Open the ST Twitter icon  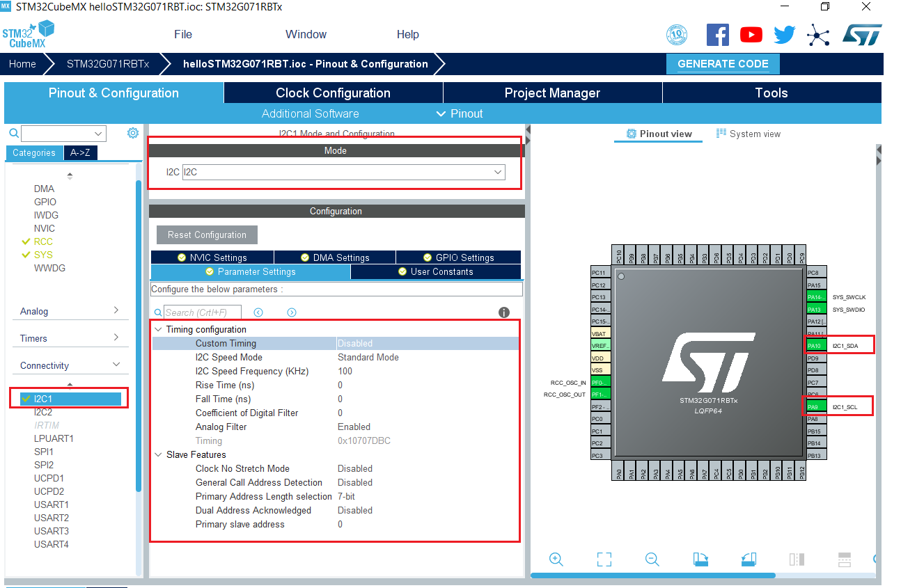785,35
